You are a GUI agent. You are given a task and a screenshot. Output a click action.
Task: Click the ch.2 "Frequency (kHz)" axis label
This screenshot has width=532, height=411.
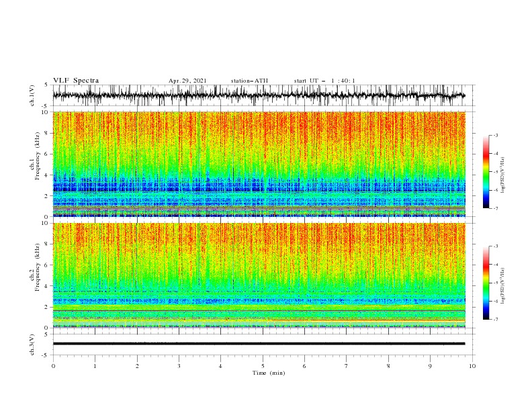37,267
